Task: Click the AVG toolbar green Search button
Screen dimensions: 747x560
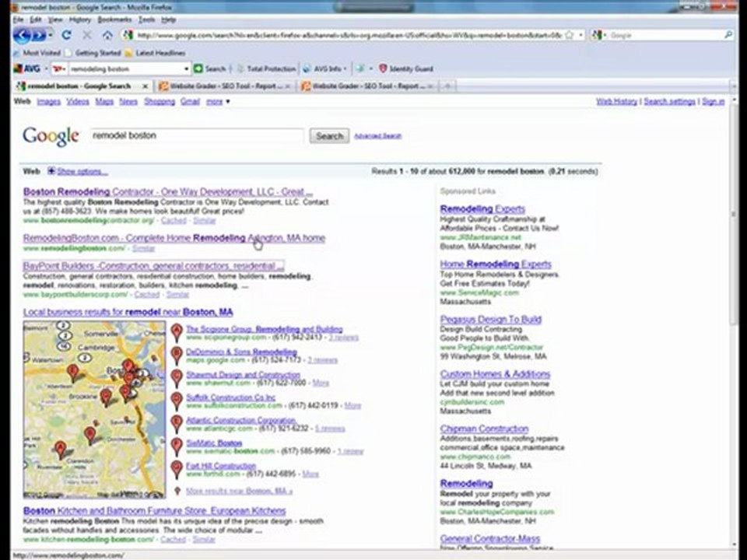Action: (x=210, y=68)
